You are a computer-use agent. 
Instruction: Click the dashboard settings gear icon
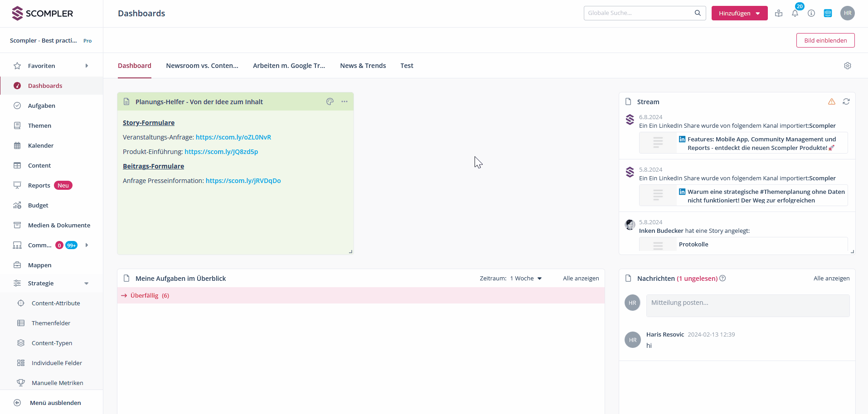[x=847, y=66]
